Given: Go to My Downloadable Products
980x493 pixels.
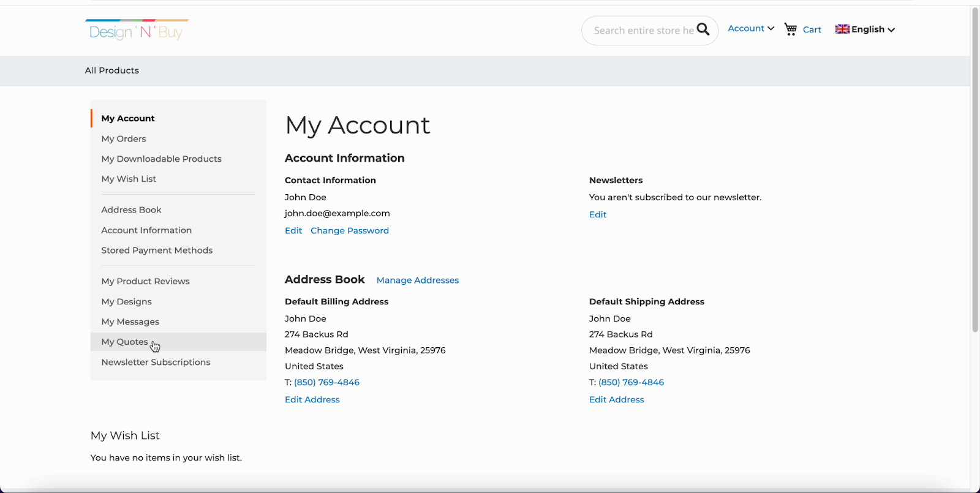Looking at the screenshot, I should (x=161, y=159).
